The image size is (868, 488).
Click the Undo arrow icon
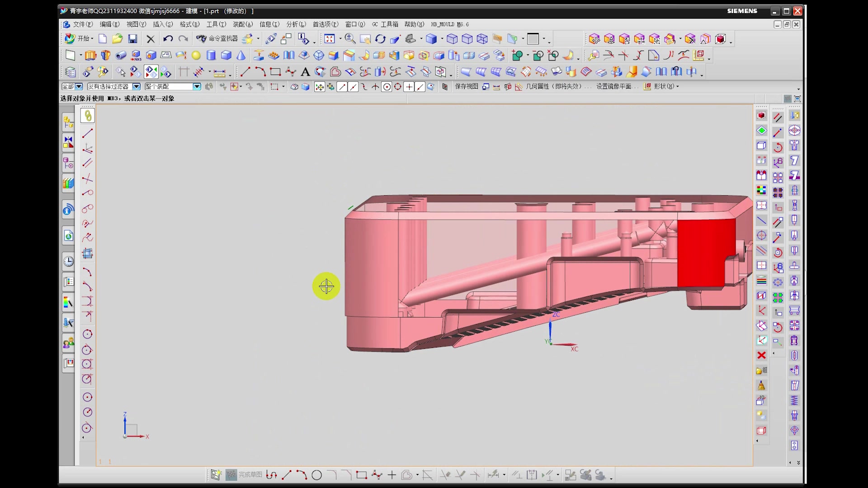(168, 39)
